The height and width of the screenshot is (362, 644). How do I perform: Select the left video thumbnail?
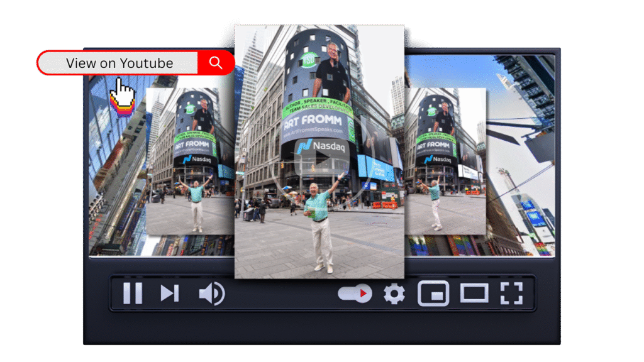tap(181, 161)
